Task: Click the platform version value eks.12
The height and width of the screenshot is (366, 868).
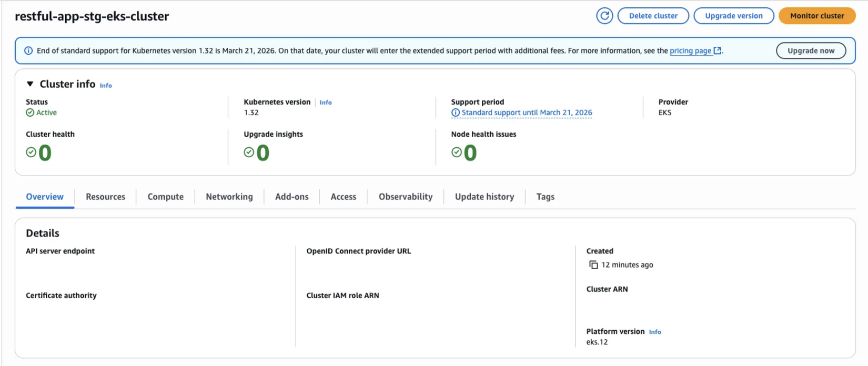Action: 597,342
